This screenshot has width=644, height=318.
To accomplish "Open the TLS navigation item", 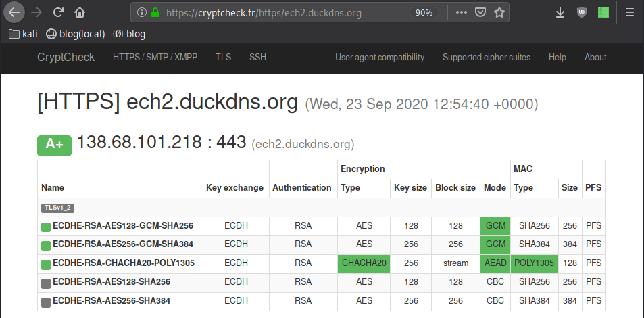I will [x=224, y=58].
